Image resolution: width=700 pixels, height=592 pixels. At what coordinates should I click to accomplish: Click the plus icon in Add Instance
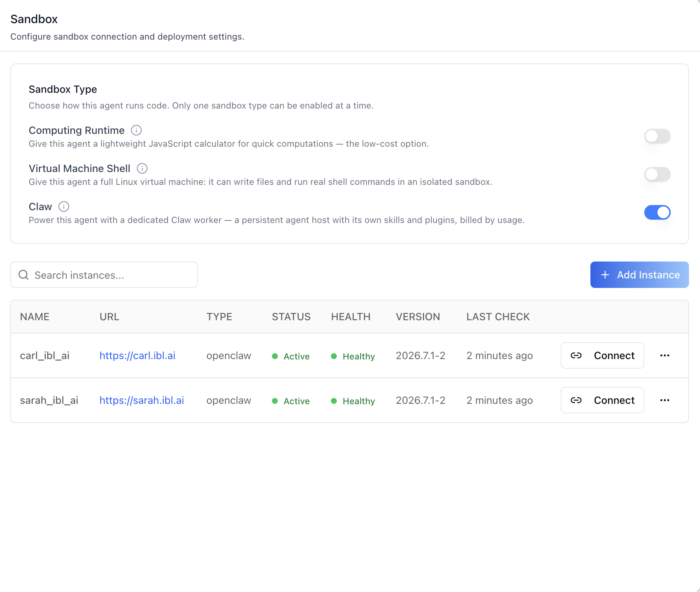[x=605, y=275]
